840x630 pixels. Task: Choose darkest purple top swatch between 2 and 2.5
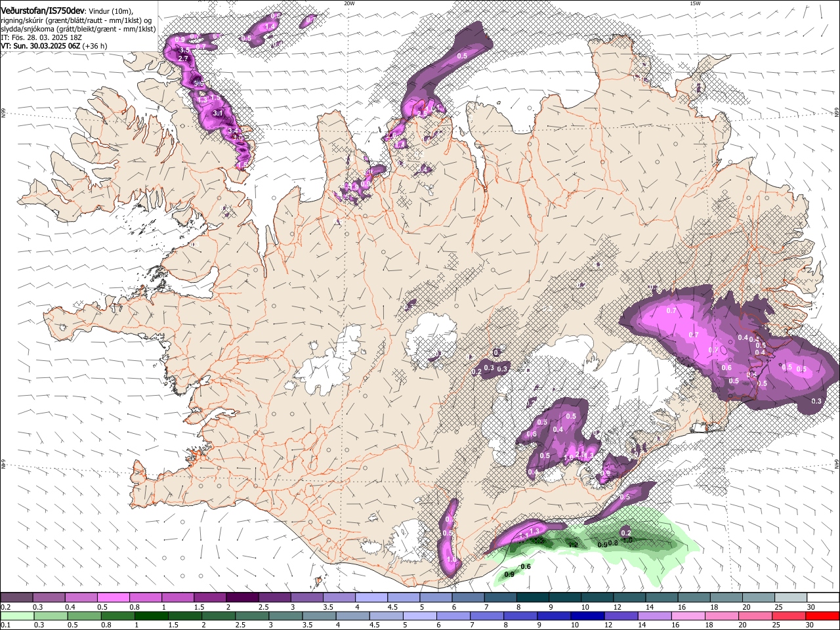(x=241, y=598)
